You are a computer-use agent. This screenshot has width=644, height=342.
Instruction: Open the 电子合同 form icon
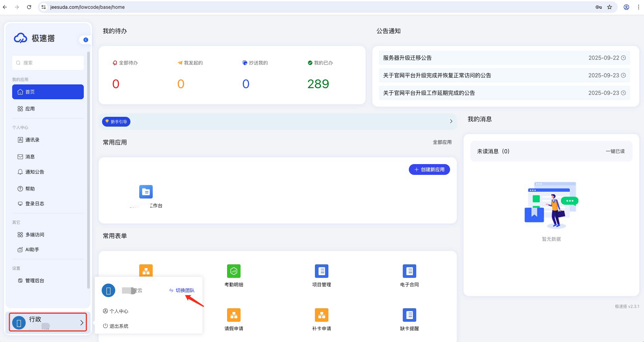click(x=409, y=271)
